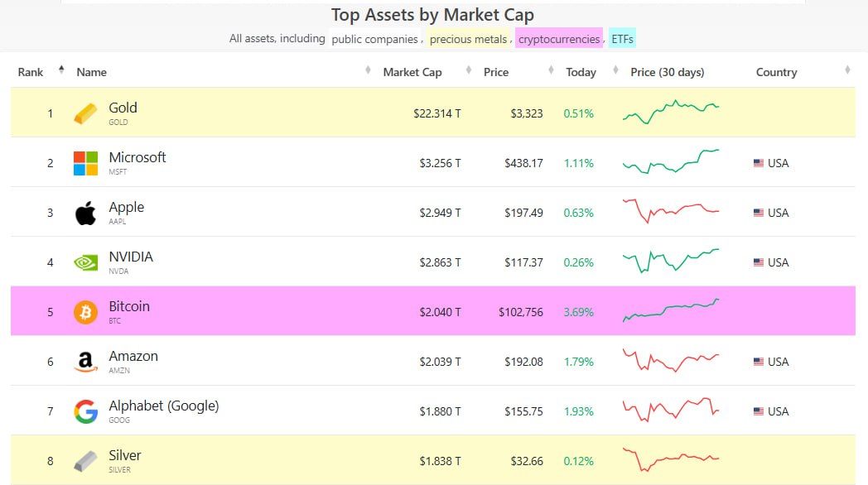Open the Microsoft asset page link
Viewport: 868px width, 485px height.
click(x=137, y=157)
